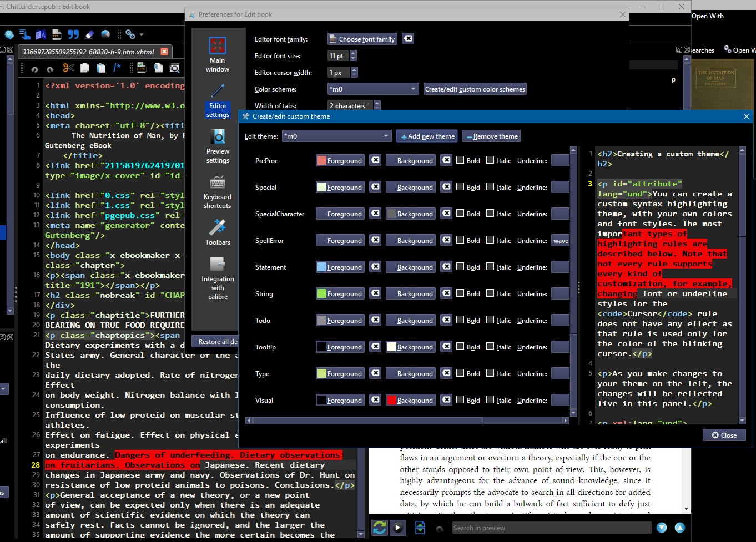Open the PreProc underline dropdown
The height and width of the screenshot is (542, 756).
561,160
